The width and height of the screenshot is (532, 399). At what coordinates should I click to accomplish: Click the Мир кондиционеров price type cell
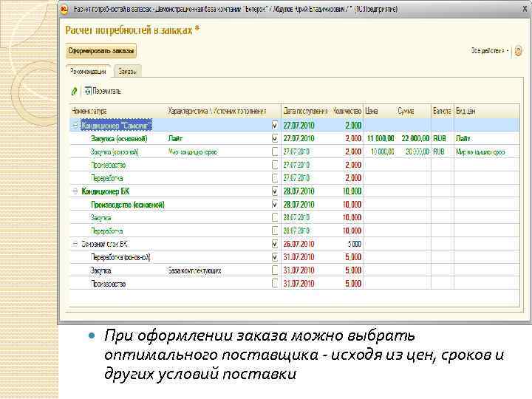pyautogui.click(x=480, y=151)
